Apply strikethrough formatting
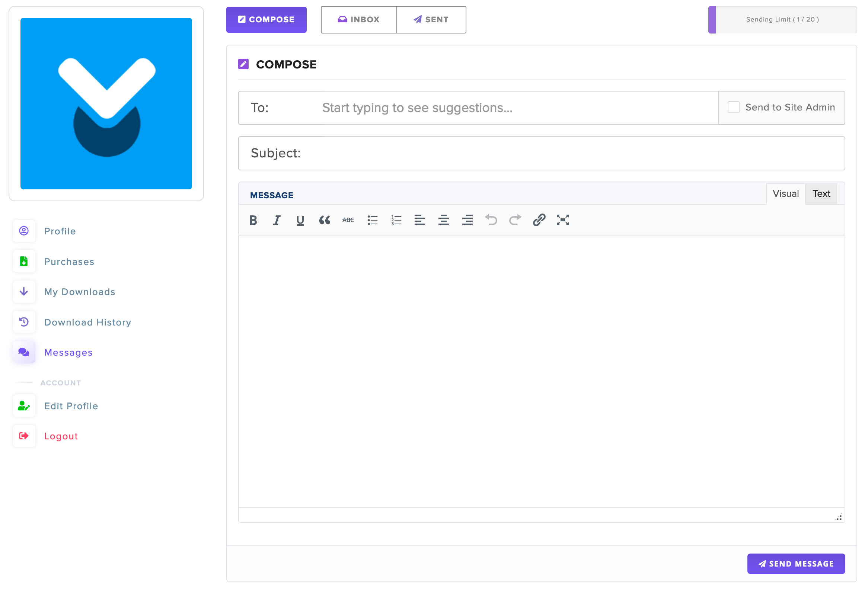868x590 pixels. tap(348, 220)
